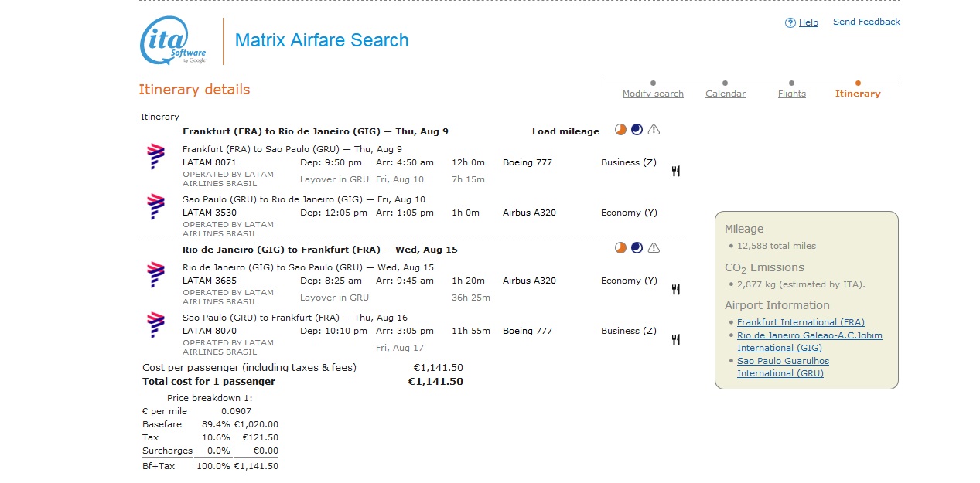Viewport: 980px width, 483px height.
Task: Click the blue overnight moon icon on Aug 15 trip
Action: 637,248
